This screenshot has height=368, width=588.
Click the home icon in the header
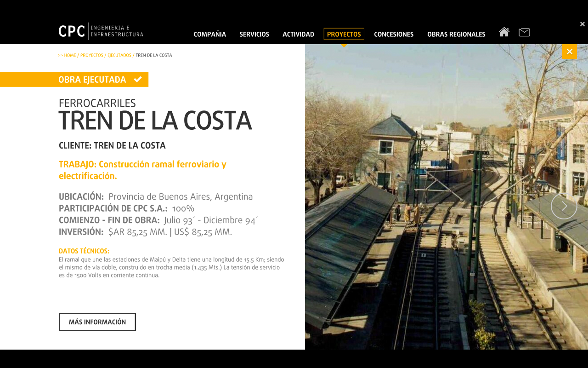[x=504, y=32]
